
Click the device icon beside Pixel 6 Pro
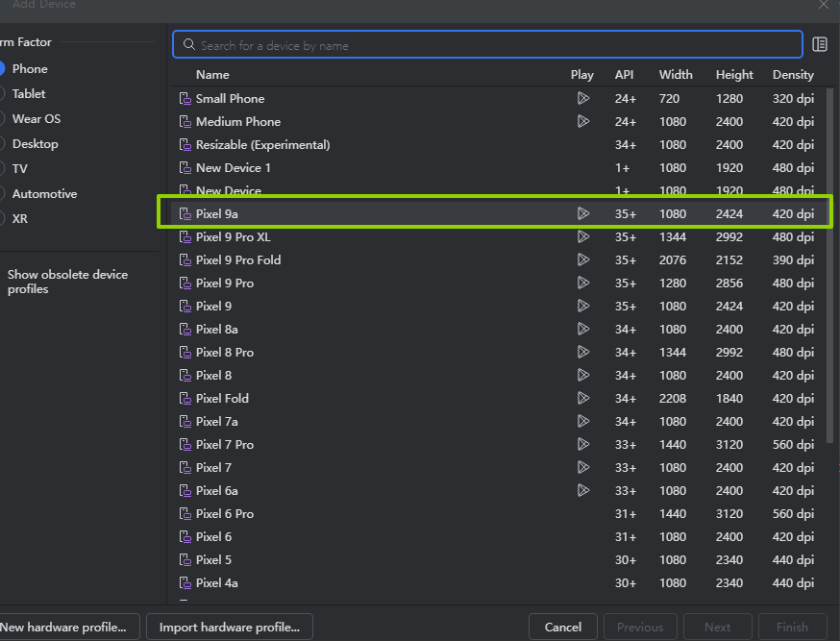pos(185,513)
